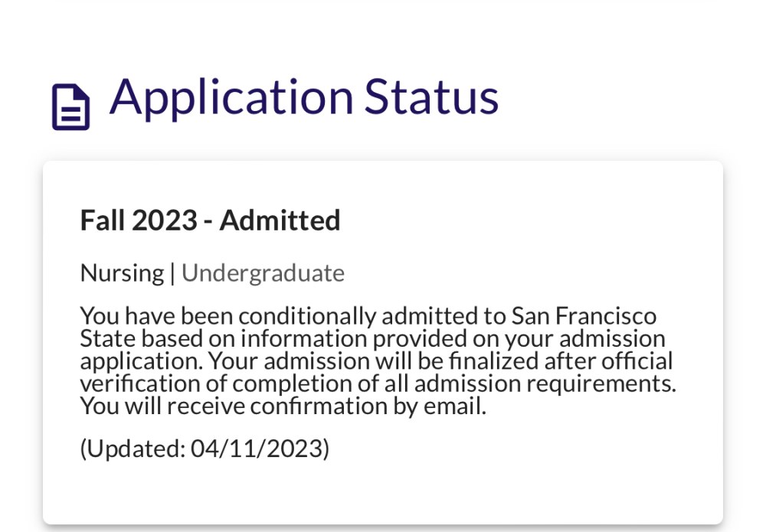This screenshot has width=766, height=532.
Task: Click the pipe separator after Nursing
Action: coord(172,273)
